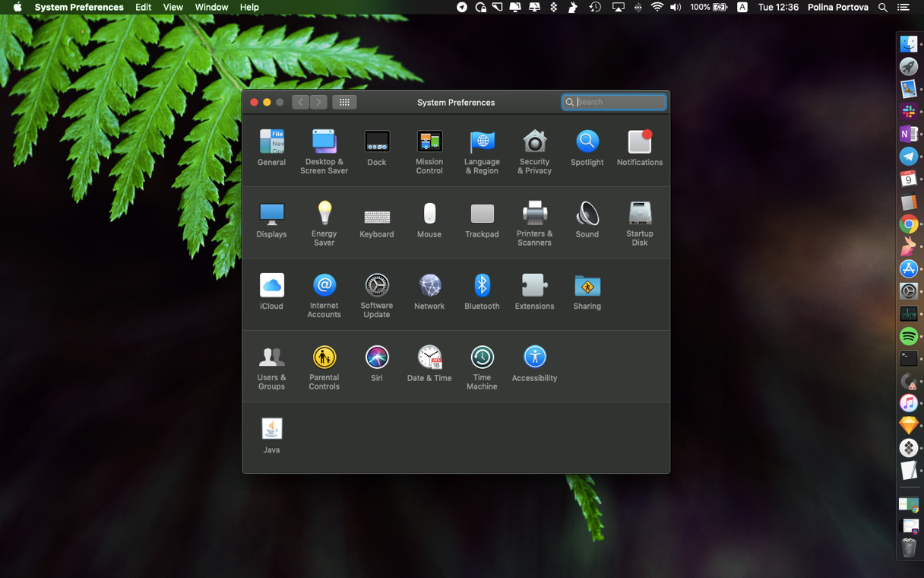The image size is (924, 578).
Task: Open the Window menu in menu bar
Action: 211,7
